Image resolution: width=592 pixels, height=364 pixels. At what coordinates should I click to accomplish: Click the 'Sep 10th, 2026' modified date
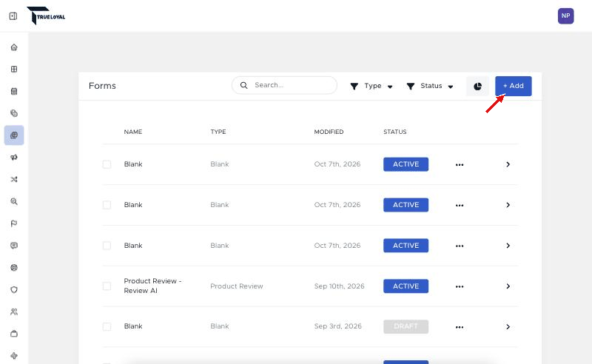[x=339, y=286]
